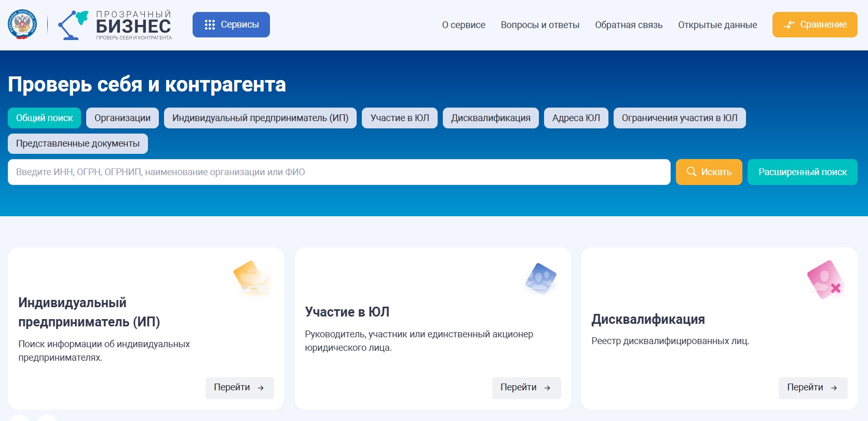Click the orange Сравнение button
This screenshot has width=868, height=421.
pyautogui.click(x=815, y=24)
